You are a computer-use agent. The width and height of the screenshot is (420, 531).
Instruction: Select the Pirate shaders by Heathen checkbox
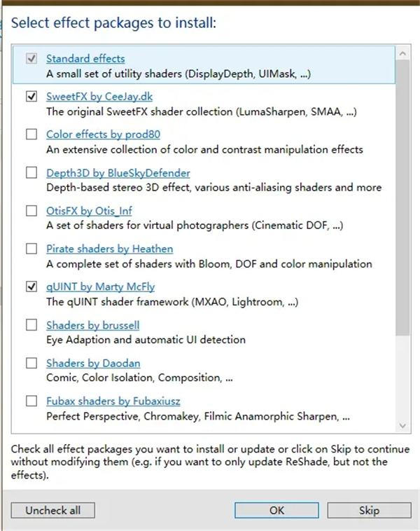point(31,249)
